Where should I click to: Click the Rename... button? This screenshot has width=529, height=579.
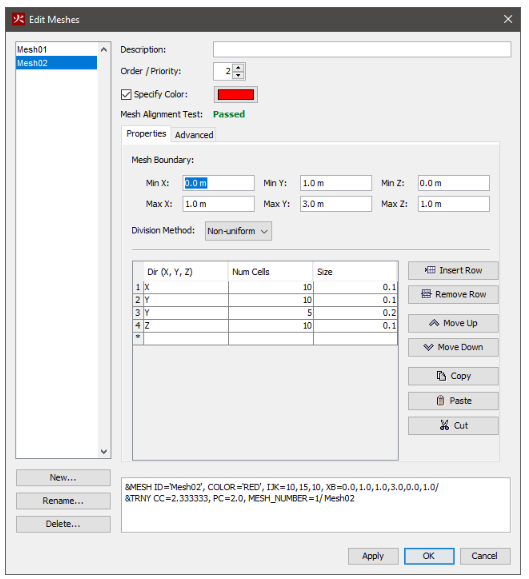point(63,501)
